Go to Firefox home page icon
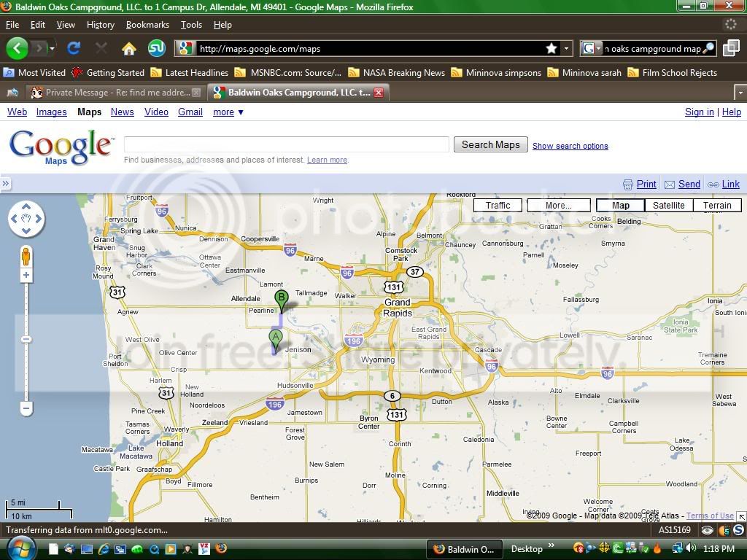This screenshot has width=747, height=560. pos(128,48)
